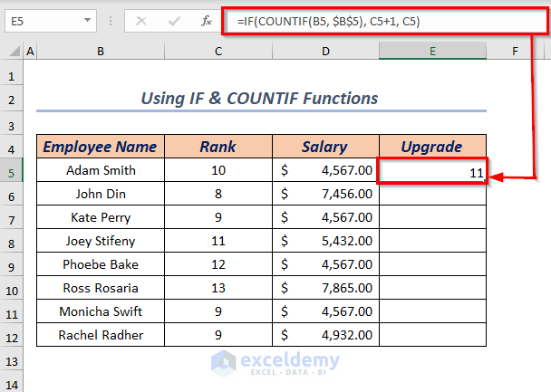Open the Insert Function fx icon
Screen dimensions: 551x392
pyautogui.click(x=207, y=22)
